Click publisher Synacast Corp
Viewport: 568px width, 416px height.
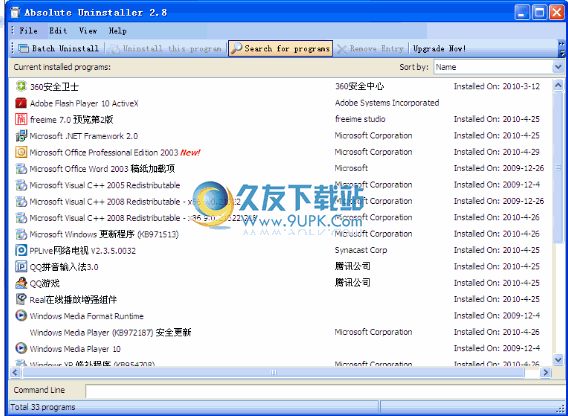point(361,250)
